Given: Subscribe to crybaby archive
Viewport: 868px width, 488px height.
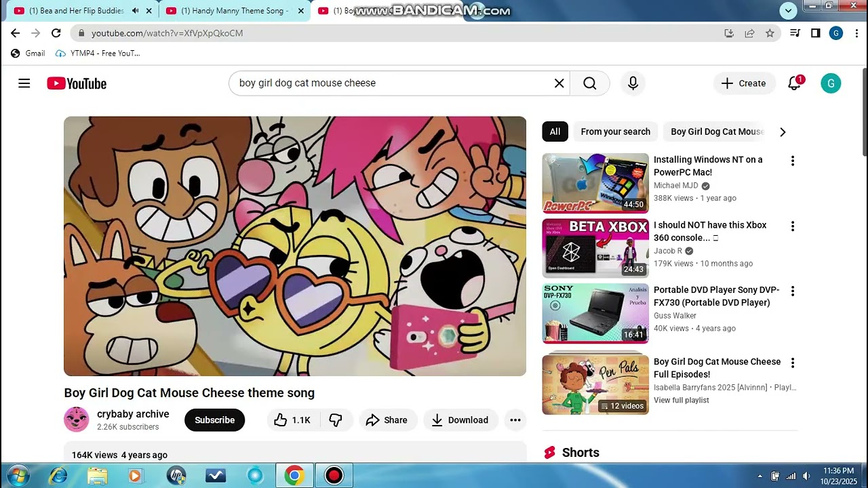Looking at the screenshot, I should (214, 420).
